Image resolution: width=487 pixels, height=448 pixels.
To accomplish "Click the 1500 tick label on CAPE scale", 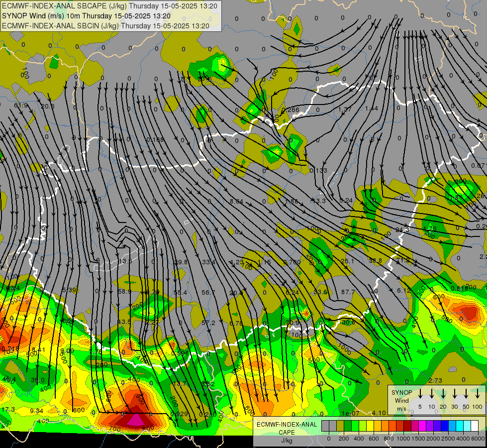I will point(418,439).
